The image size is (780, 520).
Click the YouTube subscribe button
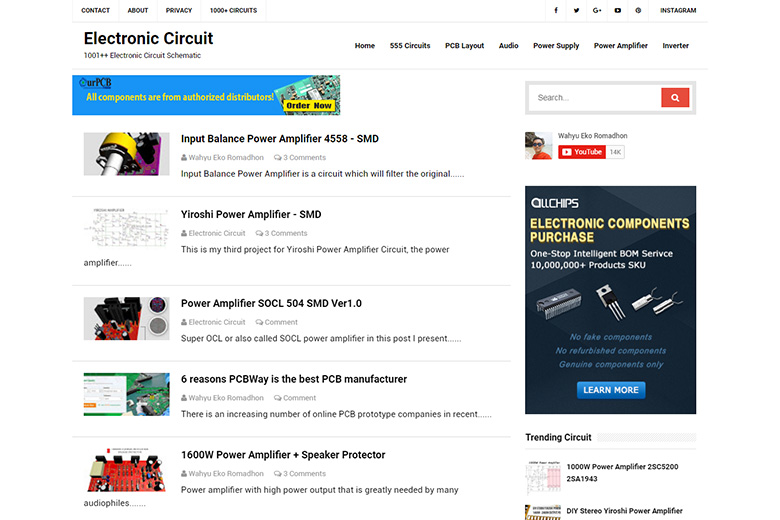(x=582, y=152)
